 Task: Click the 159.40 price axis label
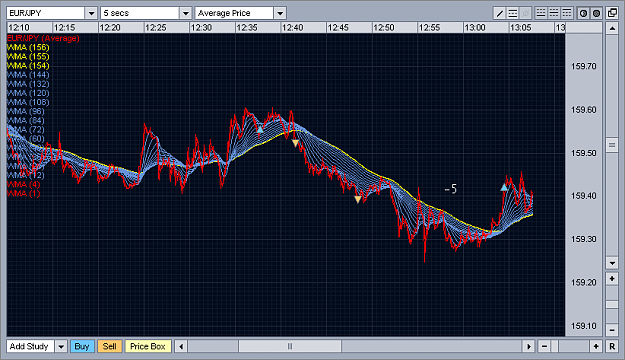click(x=584, y=196)
